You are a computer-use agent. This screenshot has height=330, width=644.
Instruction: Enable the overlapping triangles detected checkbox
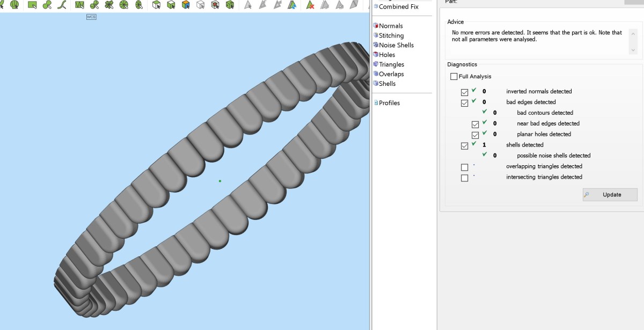tap(465, 167)
